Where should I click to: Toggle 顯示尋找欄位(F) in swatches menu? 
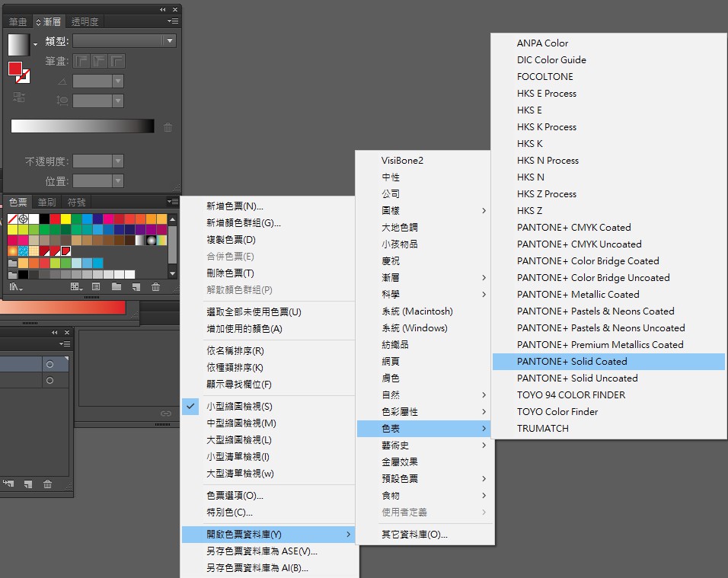[267, 384]
